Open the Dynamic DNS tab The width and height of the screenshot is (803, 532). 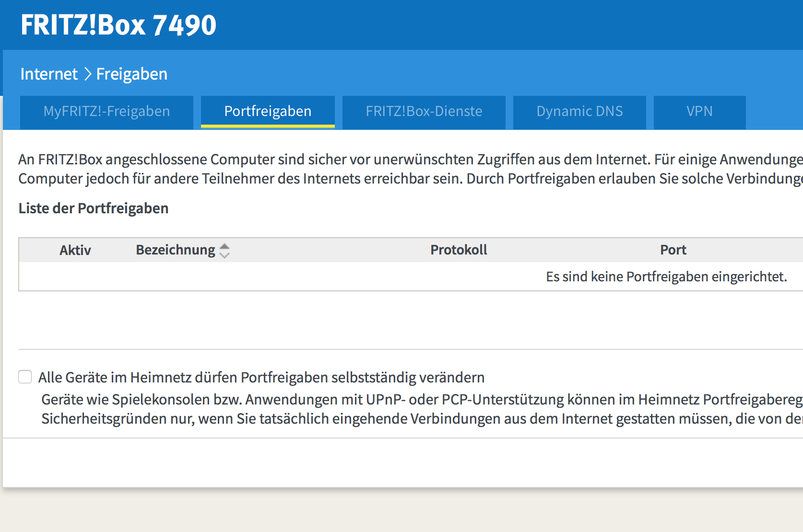click(x=579, y=112)
